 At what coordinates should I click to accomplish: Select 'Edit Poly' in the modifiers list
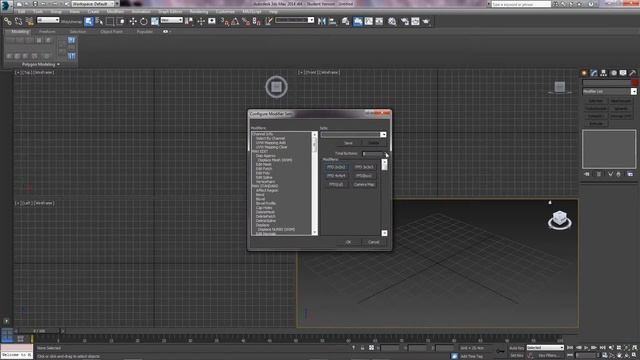263,173
